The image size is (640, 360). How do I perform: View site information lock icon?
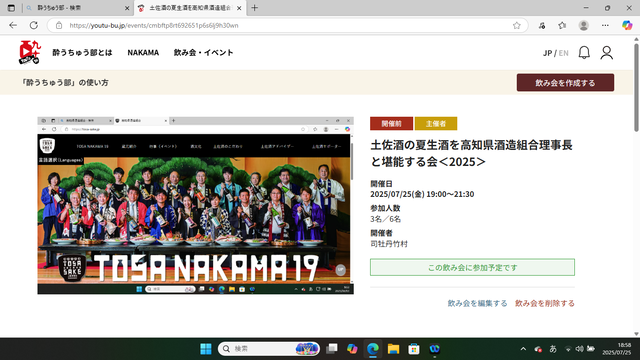pos(59,25)
